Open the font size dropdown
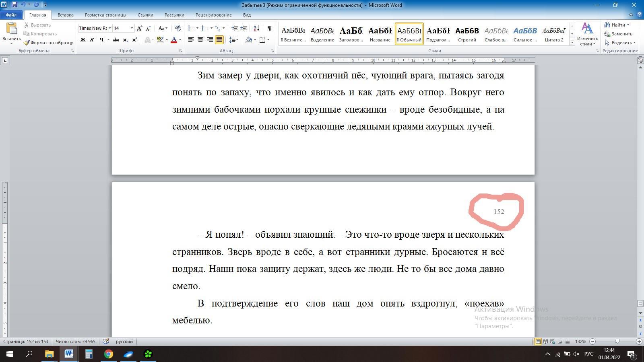The image size is (644, 362). click(132, 28)
